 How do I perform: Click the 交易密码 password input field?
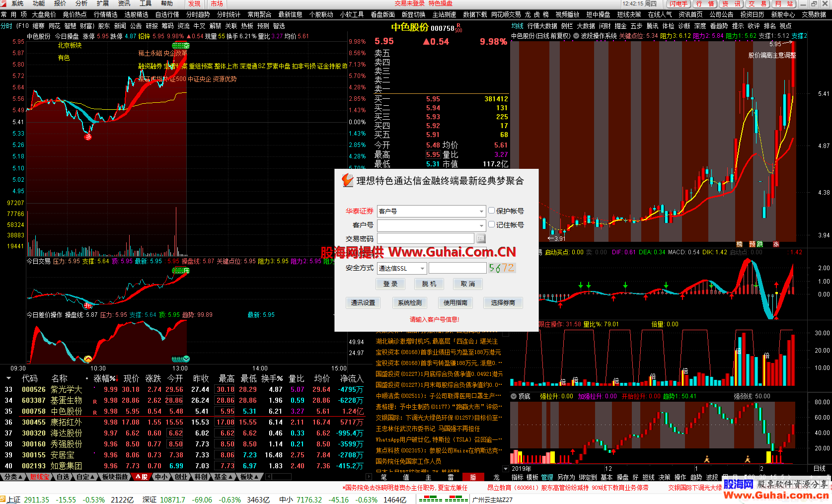(426, 239)
